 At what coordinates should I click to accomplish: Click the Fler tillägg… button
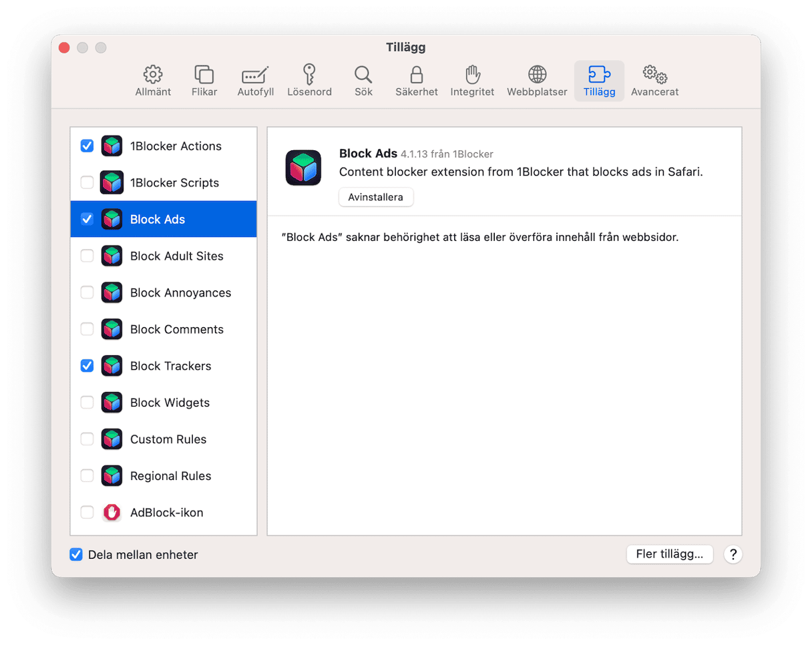coord(670,554)
